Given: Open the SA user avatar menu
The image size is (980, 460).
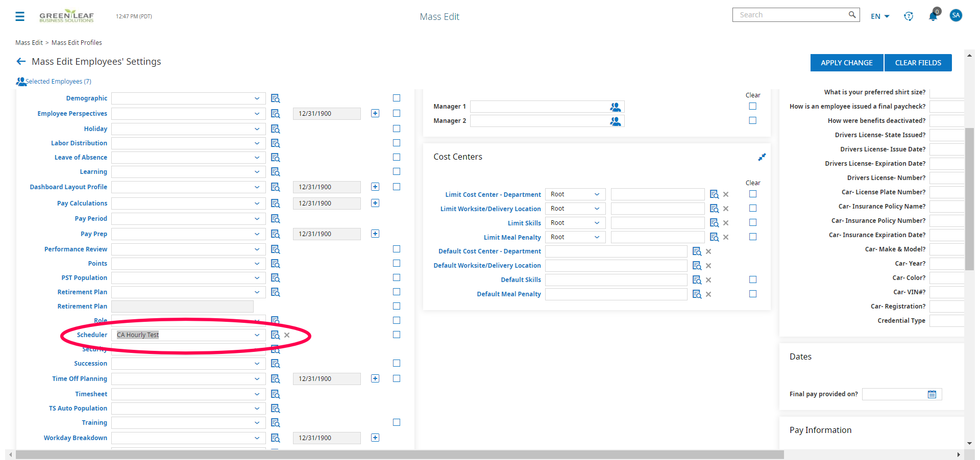Looking at the screenshot, I should click(x=956, y=15).
